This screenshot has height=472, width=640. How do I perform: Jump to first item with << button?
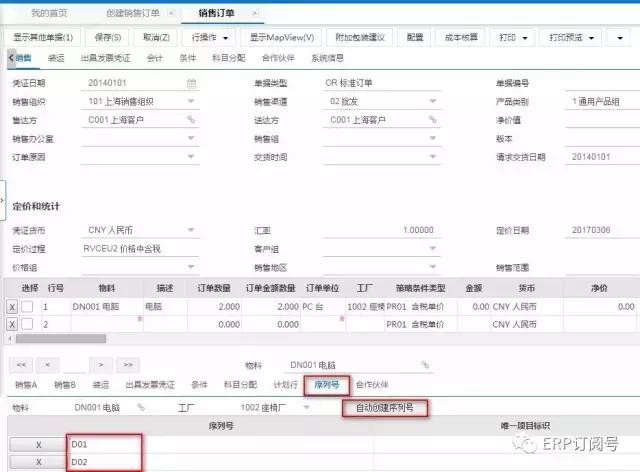tap(21, 365)
